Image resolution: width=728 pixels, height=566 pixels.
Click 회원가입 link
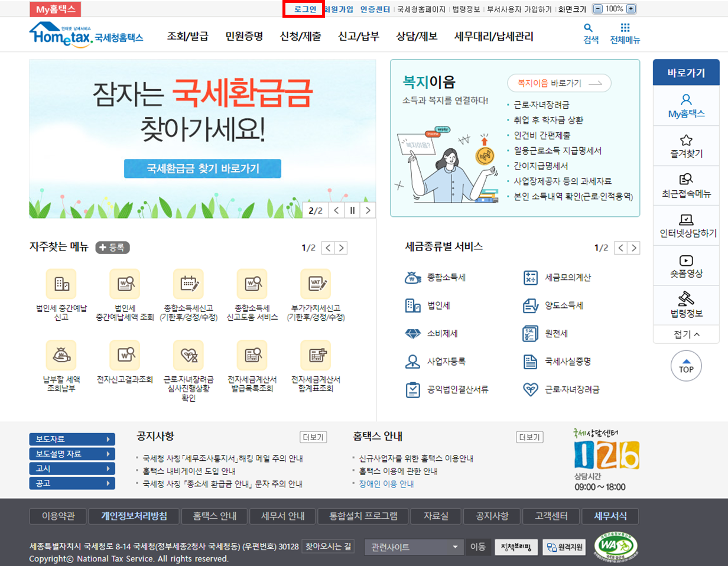[x=339, y=9]
